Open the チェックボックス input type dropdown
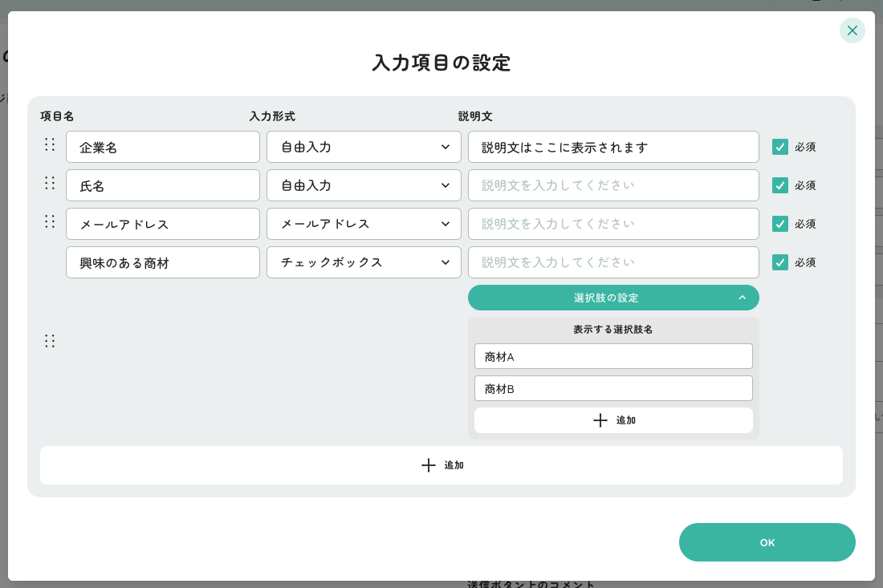The image size is (883, 588). coord(364,262)
